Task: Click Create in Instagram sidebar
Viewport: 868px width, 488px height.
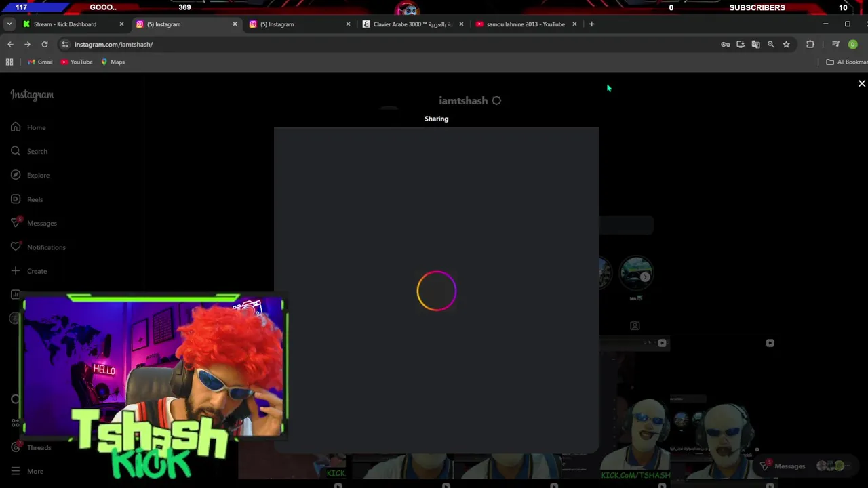Action: point(28,271)
